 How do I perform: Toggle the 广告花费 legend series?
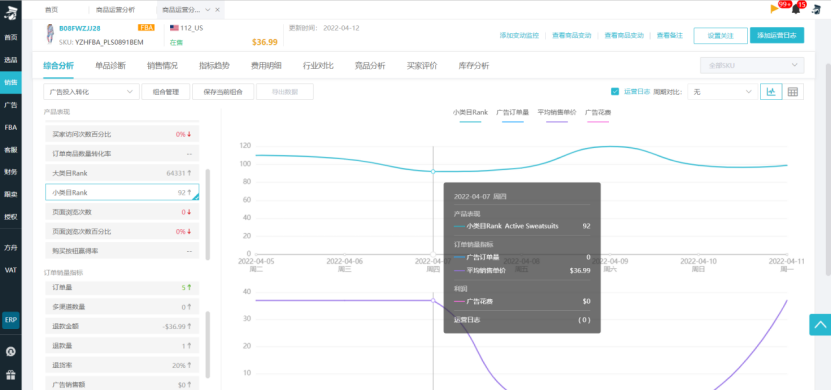(x=598, y=115)
